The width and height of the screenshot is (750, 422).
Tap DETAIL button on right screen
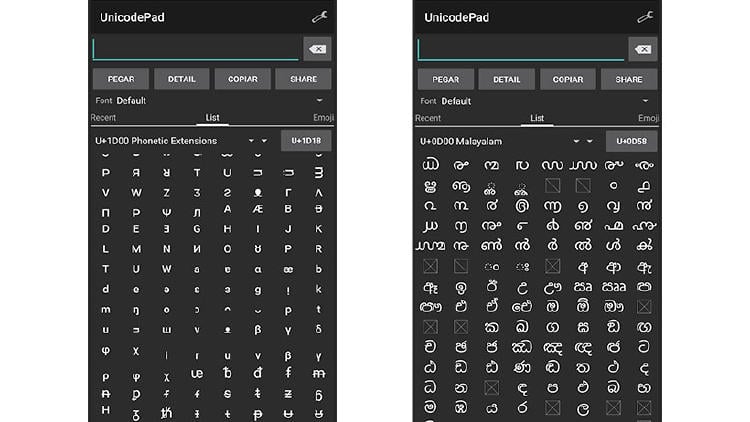pos(507,79)
